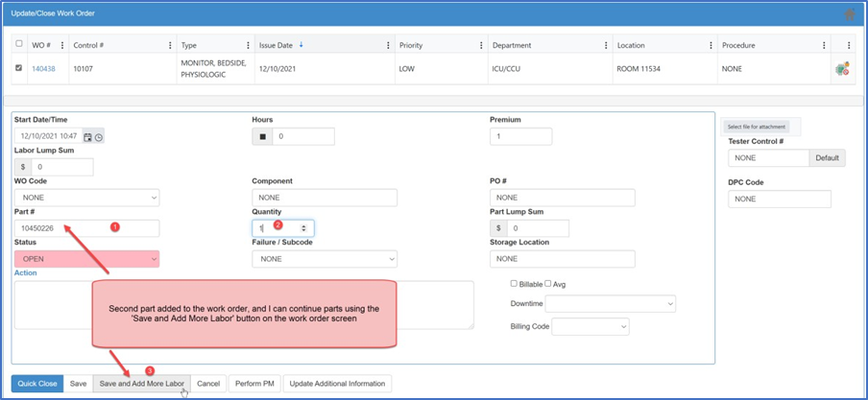Click the row action icon for work order 140438
The width and height of the screenshot is (868, 400).
tap(842, 69)
